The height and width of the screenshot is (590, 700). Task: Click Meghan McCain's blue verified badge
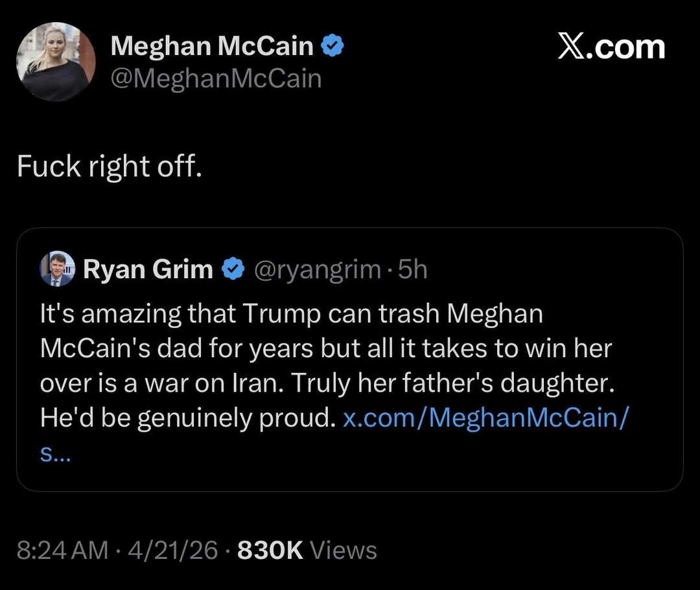[x=332, y=47]
